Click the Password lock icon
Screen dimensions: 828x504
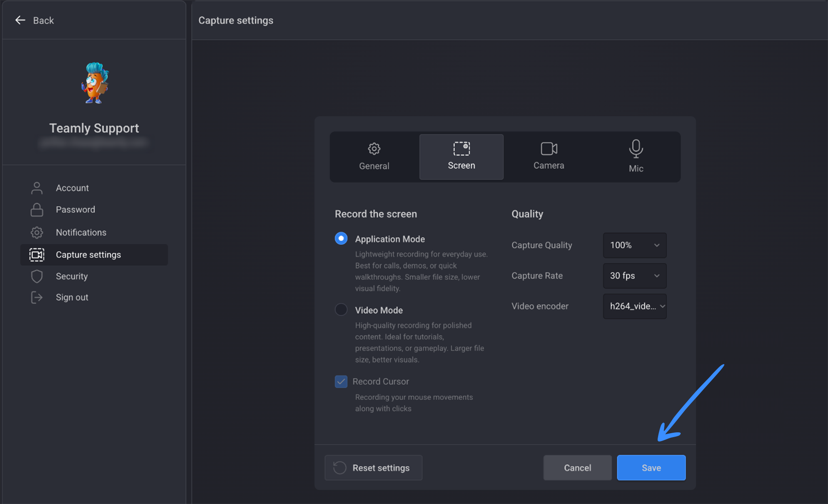pyautogui.click(x=37, y=209)
